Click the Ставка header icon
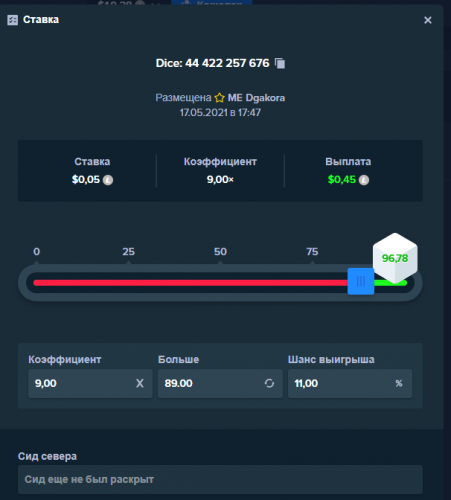451x500 pixels. pyautogui.click(x=13, y=20)
